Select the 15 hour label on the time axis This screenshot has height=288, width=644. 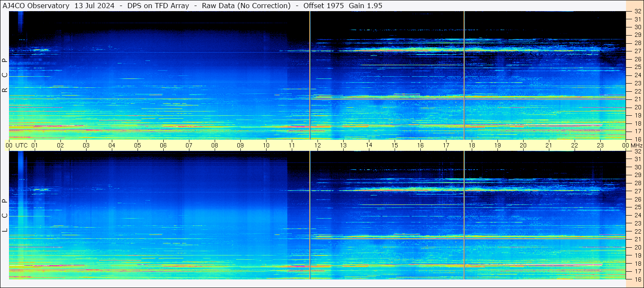tap(395, 145)
